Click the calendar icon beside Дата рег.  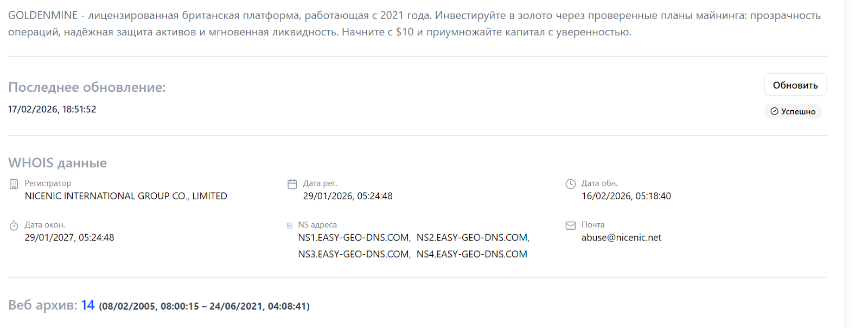click(x=292, y=184)
